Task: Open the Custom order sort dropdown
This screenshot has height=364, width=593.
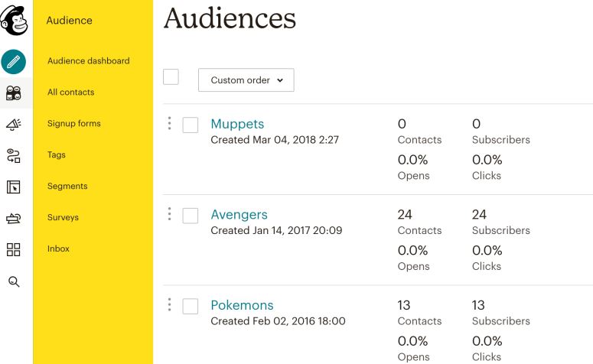Action: click(x=246, y=80)
